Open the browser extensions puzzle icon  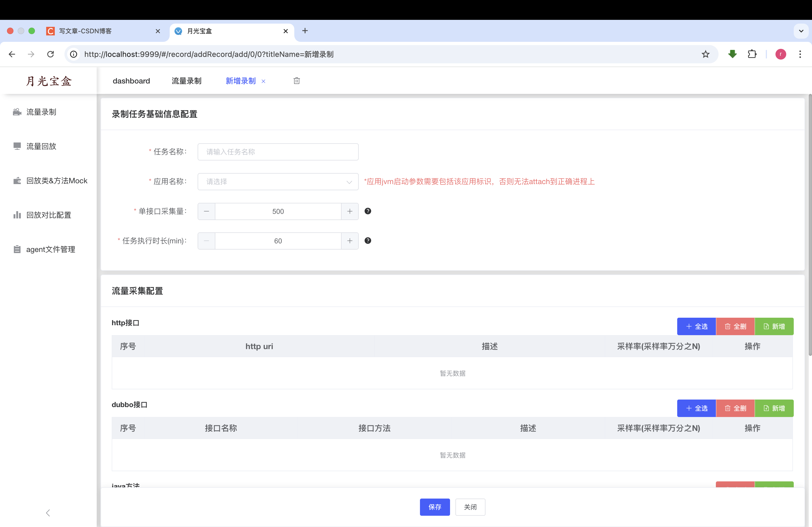click(x=752, y=54)
